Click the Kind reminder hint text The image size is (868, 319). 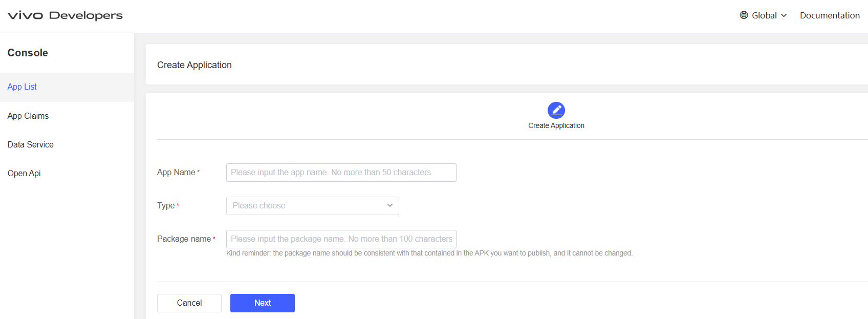429,253
